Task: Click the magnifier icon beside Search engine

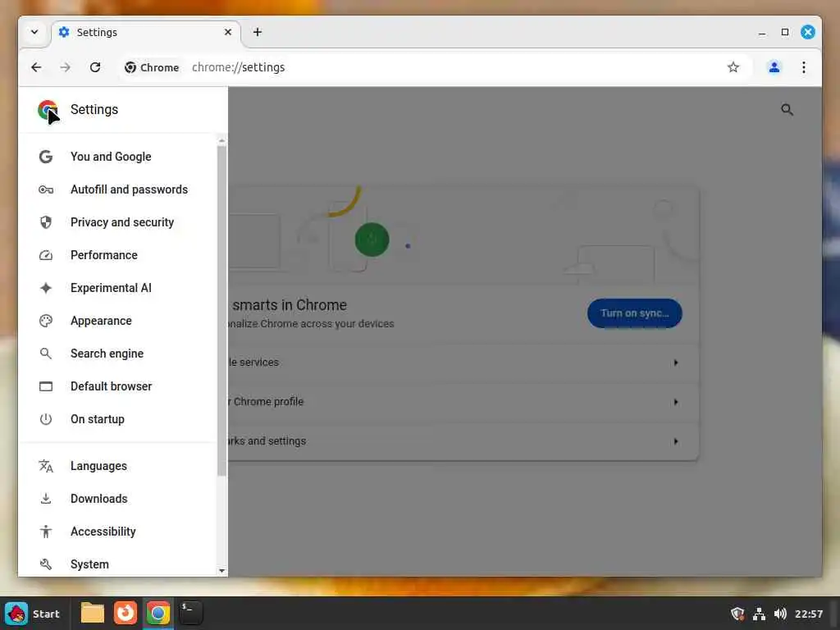Action: (46, 354)
